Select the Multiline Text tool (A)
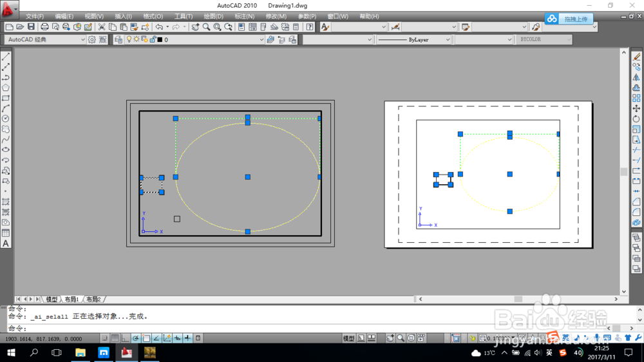 6,243
